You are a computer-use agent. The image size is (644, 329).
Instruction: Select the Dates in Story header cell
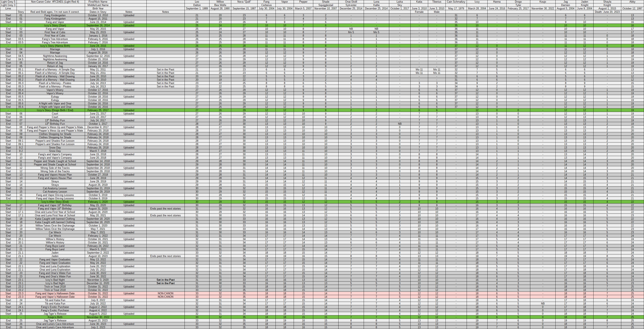pyautogui.click(x=98, y=12)
